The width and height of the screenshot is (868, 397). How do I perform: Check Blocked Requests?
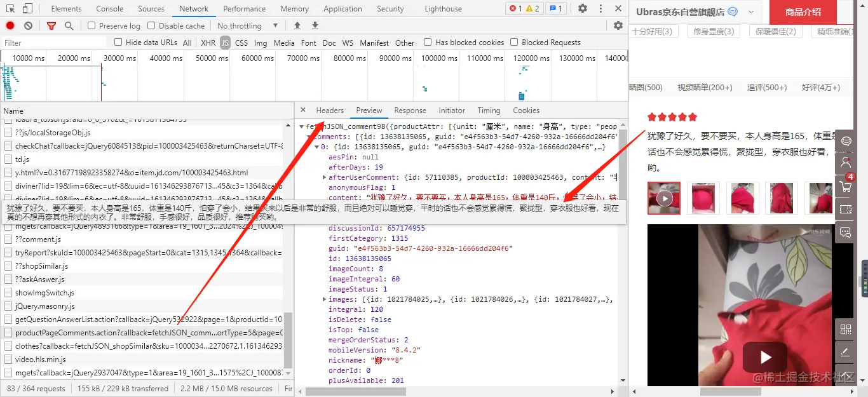(x=515, y=42)
